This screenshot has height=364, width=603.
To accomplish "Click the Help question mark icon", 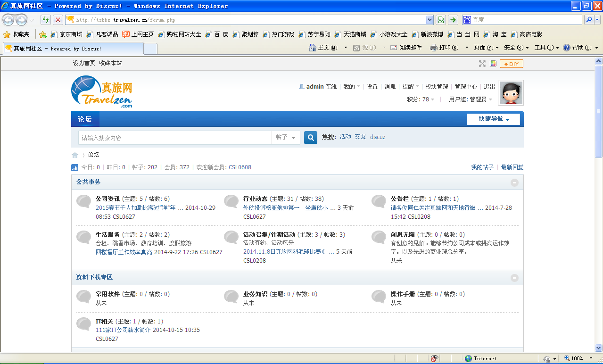I will 567,48.
